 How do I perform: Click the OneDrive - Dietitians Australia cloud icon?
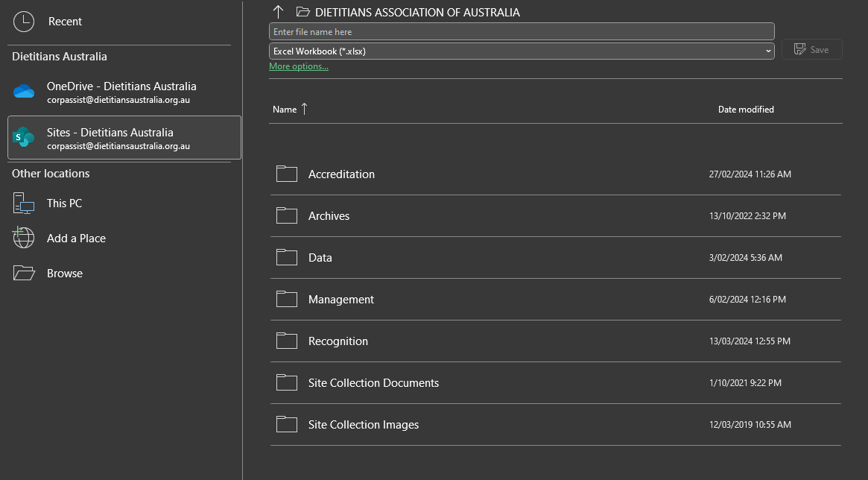coord(24,91)
